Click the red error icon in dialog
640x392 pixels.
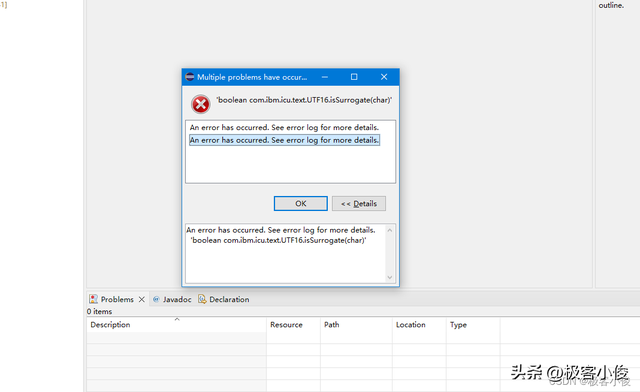(200, 104)
